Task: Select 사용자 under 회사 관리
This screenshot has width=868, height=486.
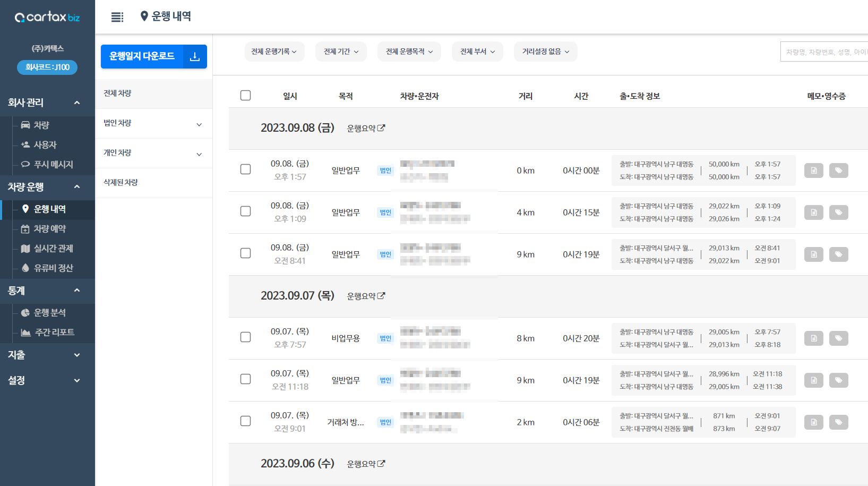Action: (x=48, y=144)
